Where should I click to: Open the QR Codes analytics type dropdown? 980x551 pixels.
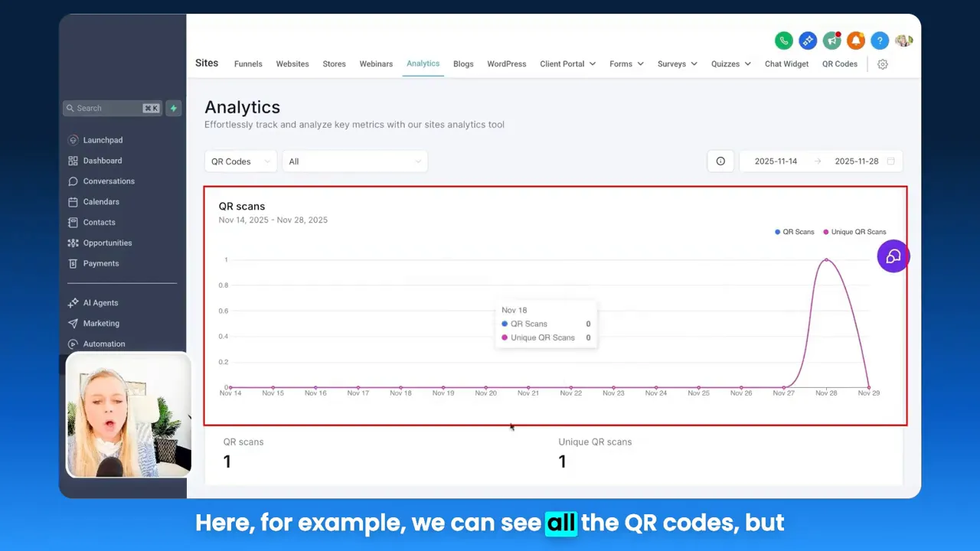[x=240, y=161]
